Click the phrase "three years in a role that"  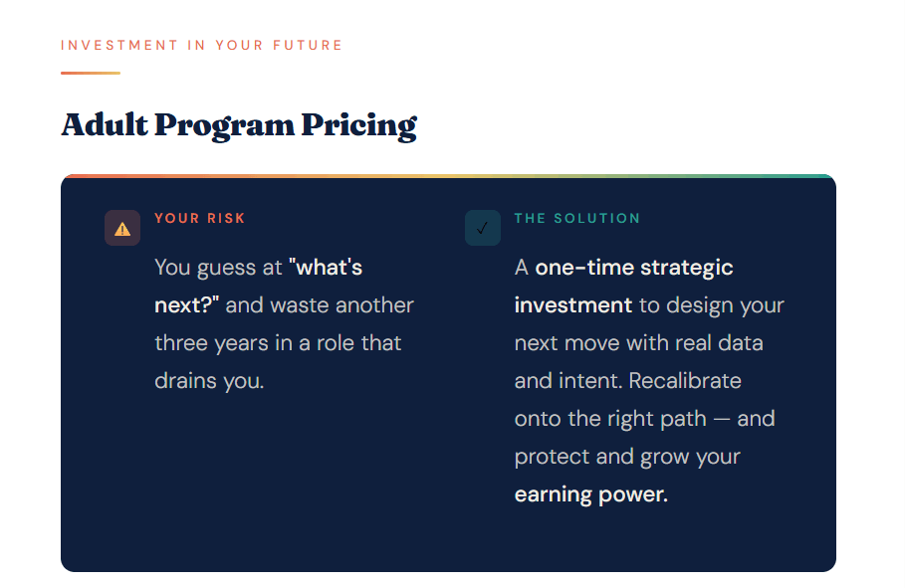278,343
